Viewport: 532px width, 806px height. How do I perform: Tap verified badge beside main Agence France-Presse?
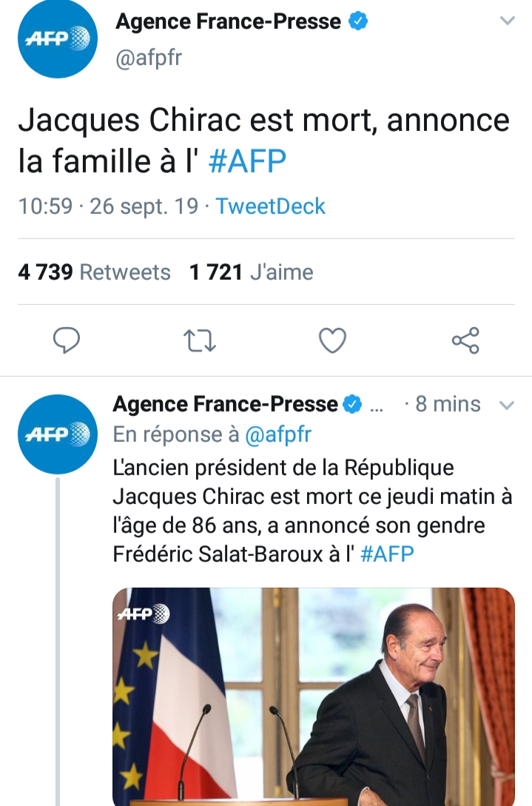(x=357, y=22)
